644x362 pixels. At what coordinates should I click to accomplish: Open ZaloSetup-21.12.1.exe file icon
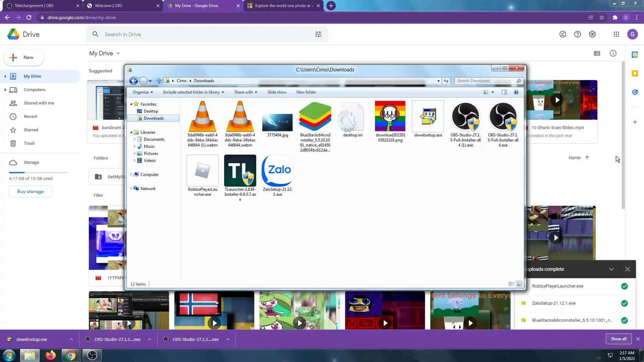(277, 171)
